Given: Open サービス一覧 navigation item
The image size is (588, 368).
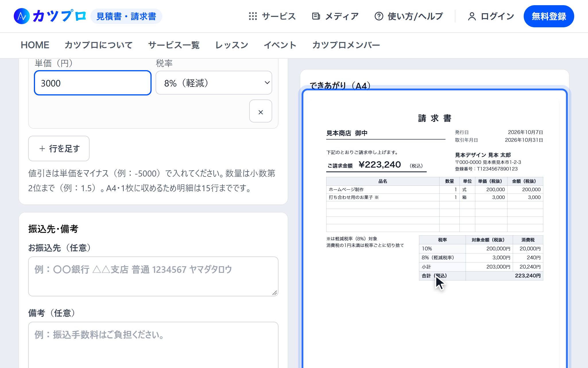Looking at the screenshot, I should coord(174,45).
